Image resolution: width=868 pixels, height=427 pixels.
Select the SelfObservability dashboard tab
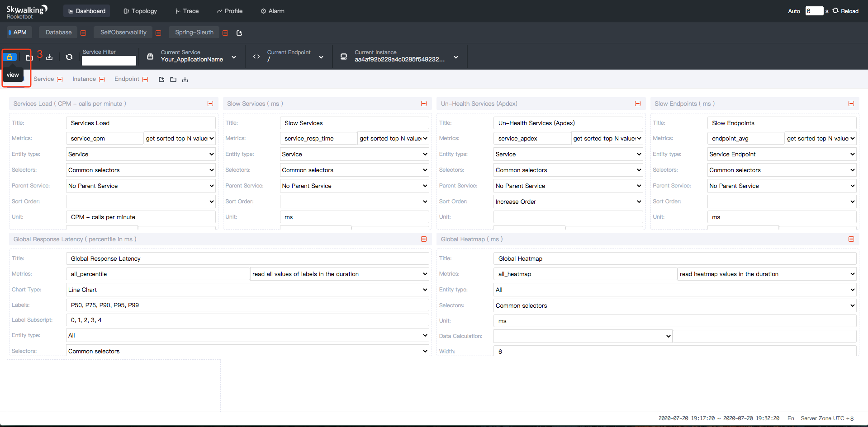click(123, 33)
